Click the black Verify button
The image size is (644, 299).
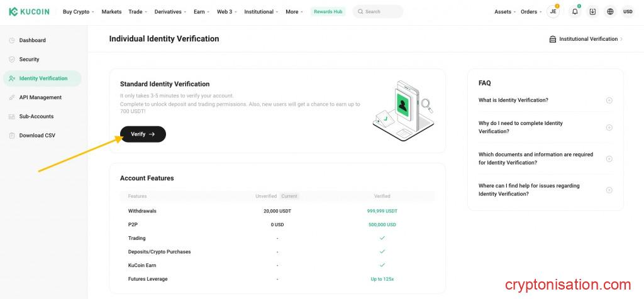click(143, 134)
